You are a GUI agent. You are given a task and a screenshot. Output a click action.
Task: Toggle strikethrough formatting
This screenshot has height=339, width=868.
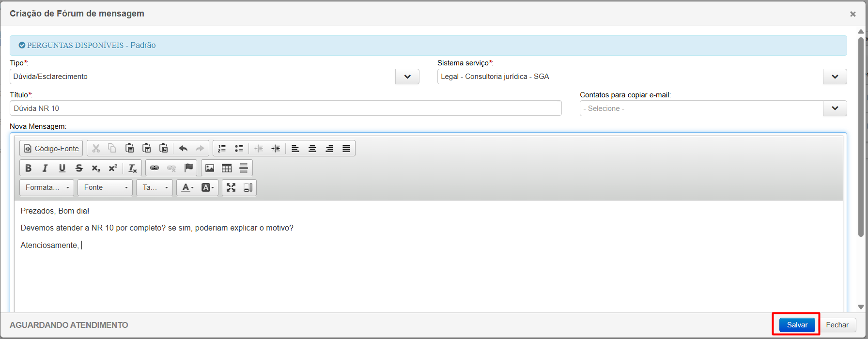click(x=79, y=168)
